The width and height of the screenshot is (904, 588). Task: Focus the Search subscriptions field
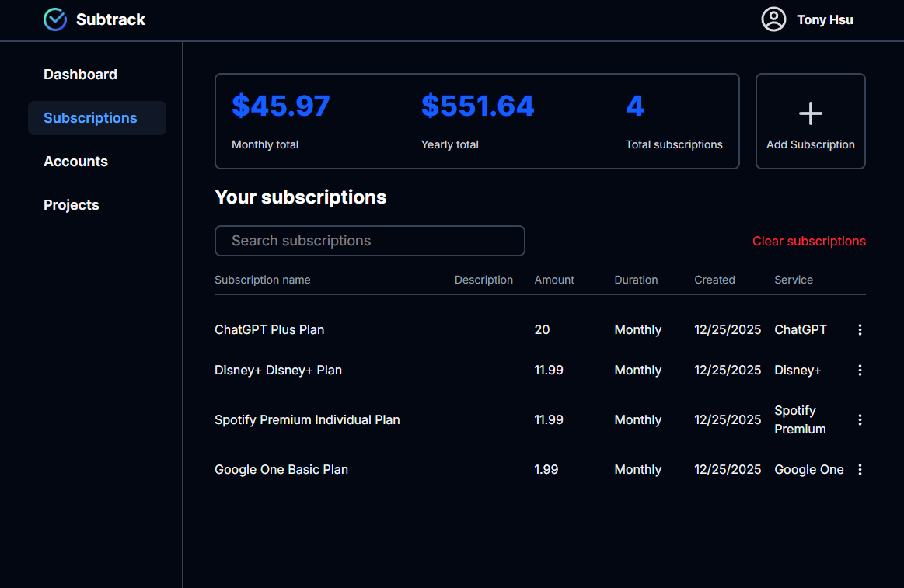coord(369,241)
